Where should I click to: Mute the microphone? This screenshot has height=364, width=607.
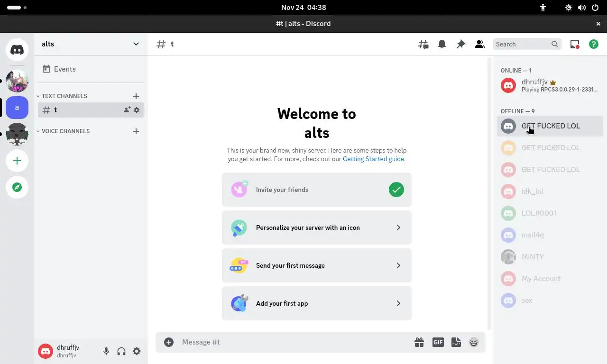(106, 351)
